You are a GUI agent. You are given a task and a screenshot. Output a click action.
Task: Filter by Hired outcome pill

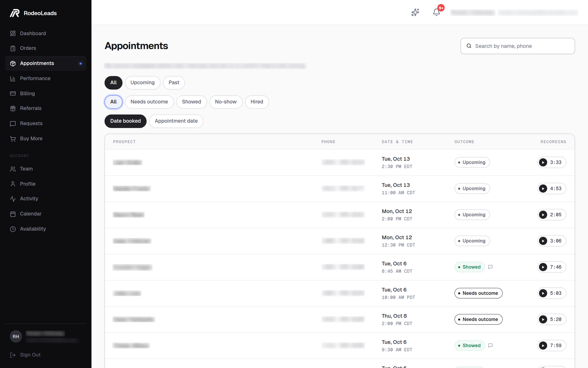(257, 102)
